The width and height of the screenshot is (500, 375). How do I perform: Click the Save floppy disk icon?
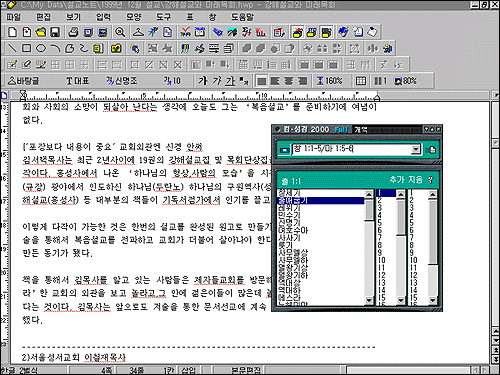tap(55, 32)
